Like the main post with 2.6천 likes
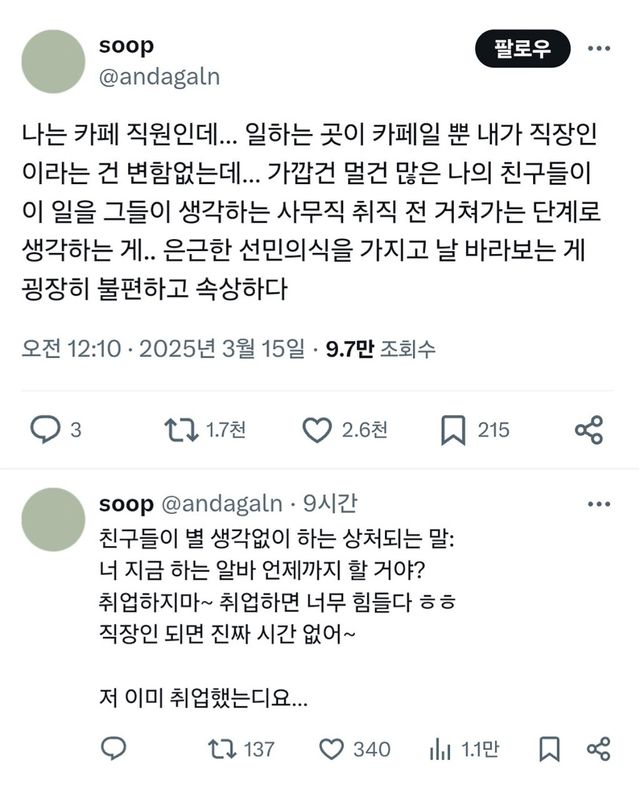This screenshot has width=640, height=796. tap(317, 429)
